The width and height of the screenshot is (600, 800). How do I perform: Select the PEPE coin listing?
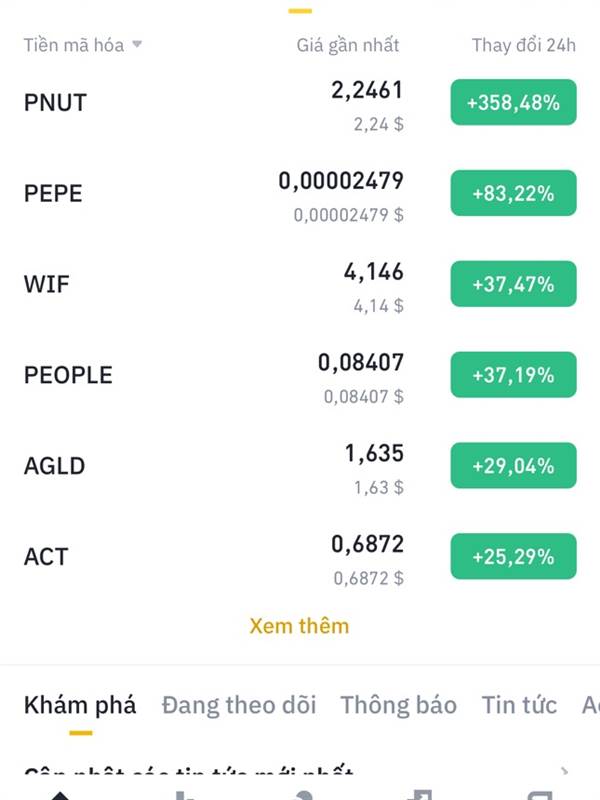300,193
